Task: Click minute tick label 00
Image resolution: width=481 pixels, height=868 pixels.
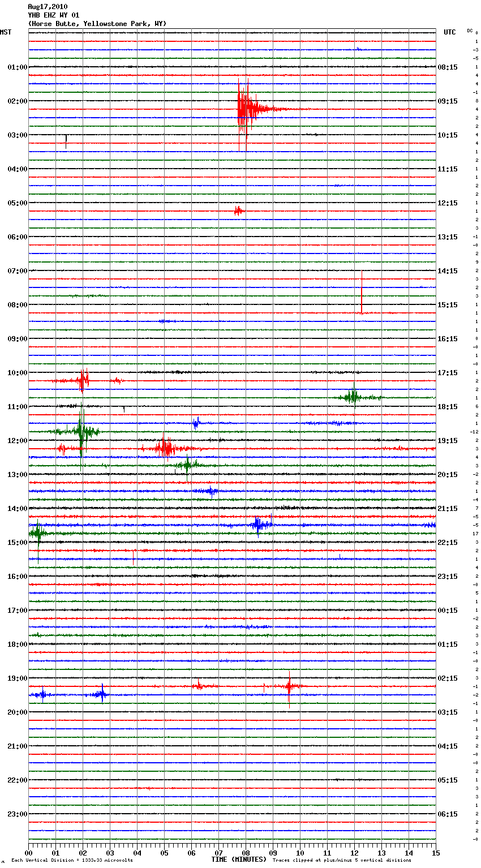Action: click(28, 853)
